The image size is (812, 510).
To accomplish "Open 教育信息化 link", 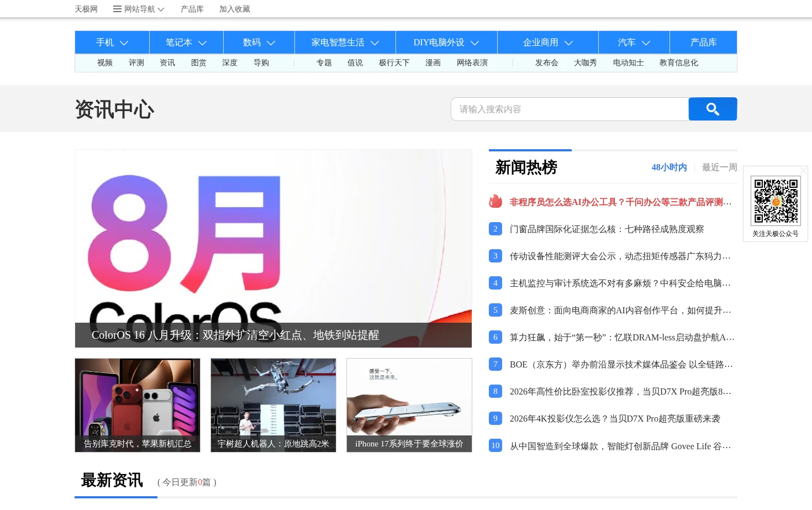I will (x=679, y=63).
